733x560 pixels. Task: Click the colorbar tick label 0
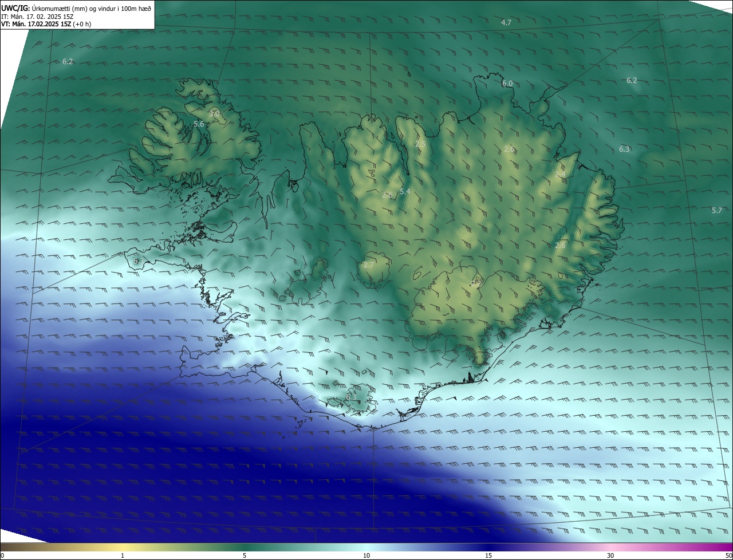(x=2, y=555)
